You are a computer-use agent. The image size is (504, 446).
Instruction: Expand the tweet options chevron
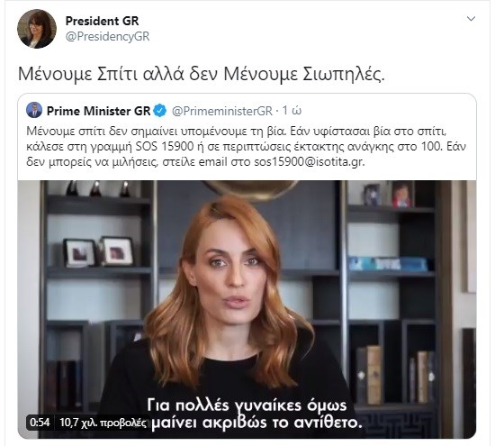click(471, 19)
